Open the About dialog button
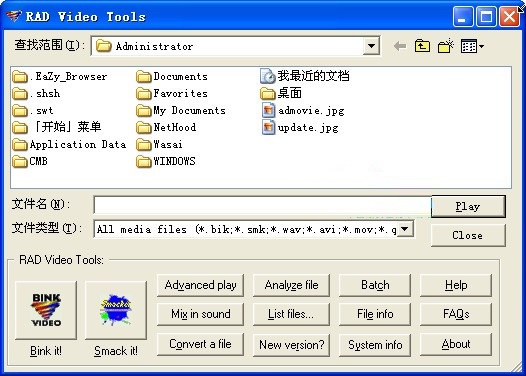526x376 pixels. pos(456,344)
